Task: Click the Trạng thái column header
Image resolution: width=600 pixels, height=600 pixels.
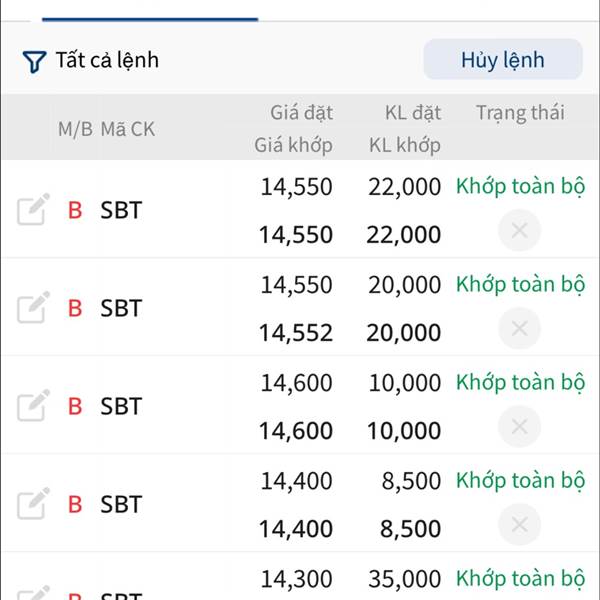Action: [x=520, y=113]
